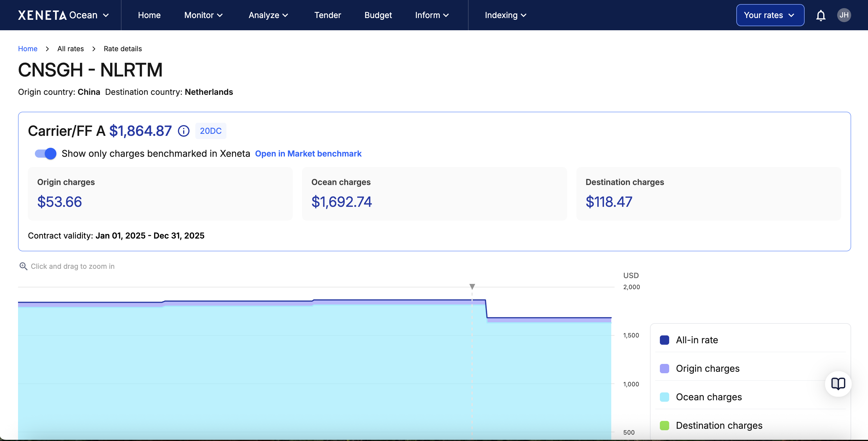Click the Ocean charges color swatch

664,397
